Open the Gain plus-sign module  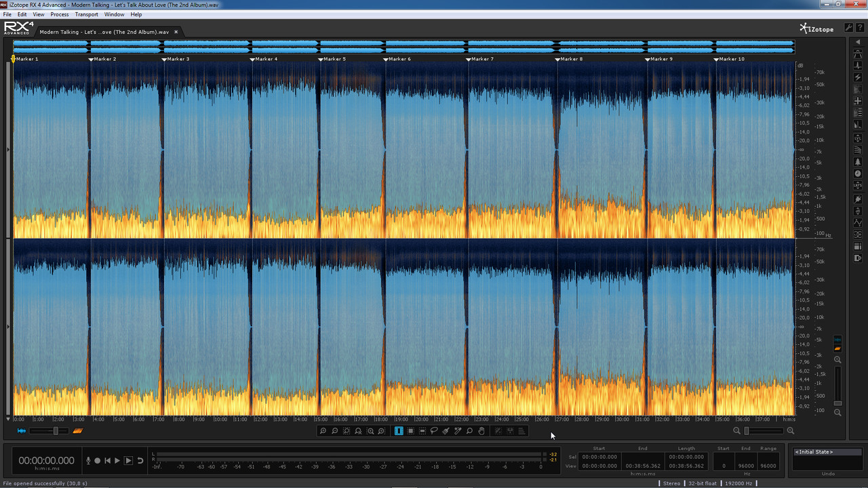click(858, 101)
